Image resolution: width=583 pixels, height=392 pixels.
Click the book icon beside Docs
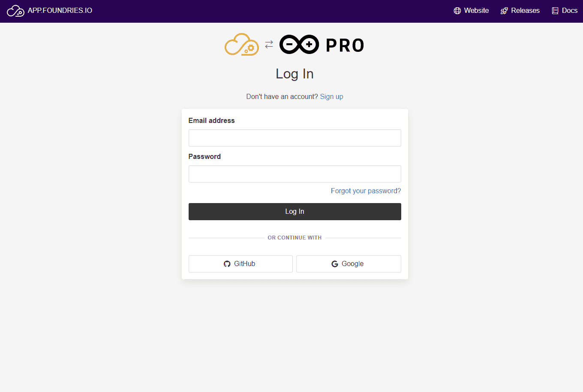click(555, 11)
